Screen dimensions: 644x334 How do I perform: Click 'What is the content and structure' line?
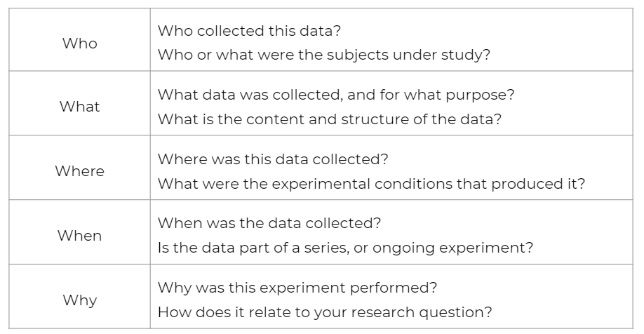(x=330, y=119)
